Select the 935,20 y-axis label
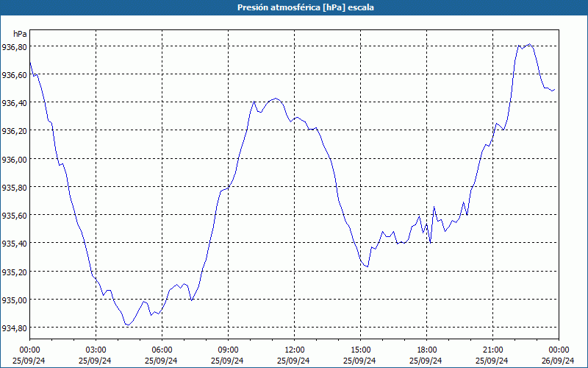588x368 pixels. 14,272
